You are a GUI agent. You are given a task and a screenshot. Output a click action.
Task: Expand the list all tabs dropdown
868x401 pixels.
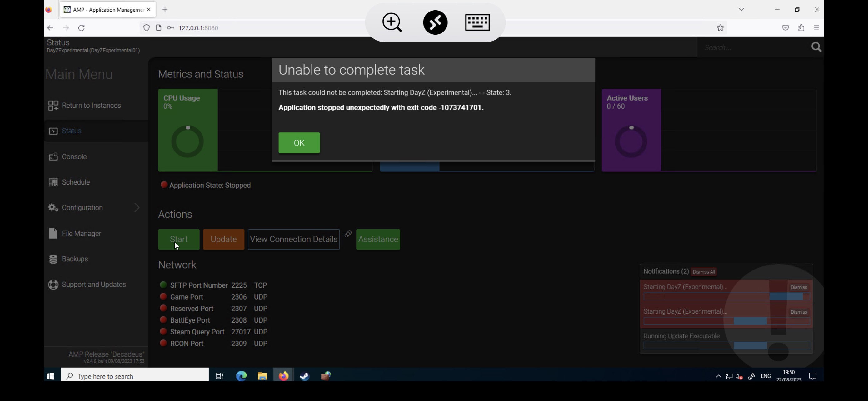coord(741,9)
